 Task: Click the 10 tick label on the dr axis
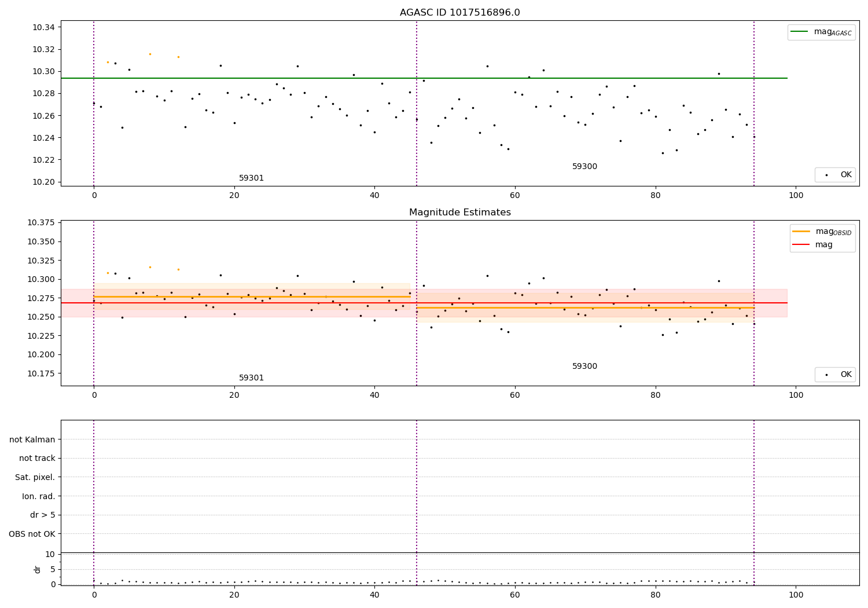coord(50,554)
